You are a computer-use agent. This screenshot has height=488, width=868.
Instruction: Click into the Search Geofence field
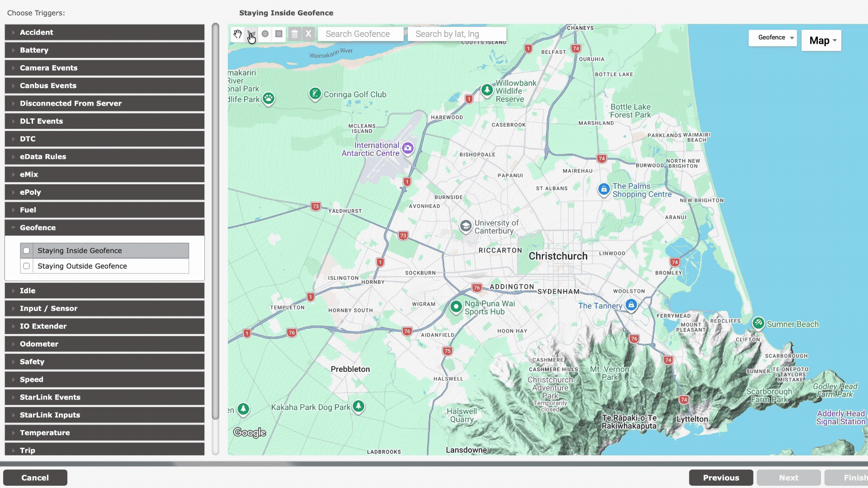pos(360,34)
